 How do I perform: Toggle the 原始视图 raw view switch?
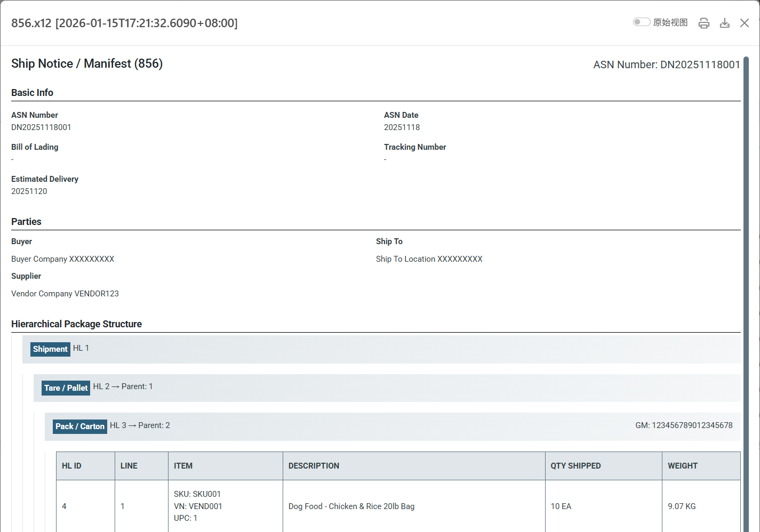tap(641, 22)
